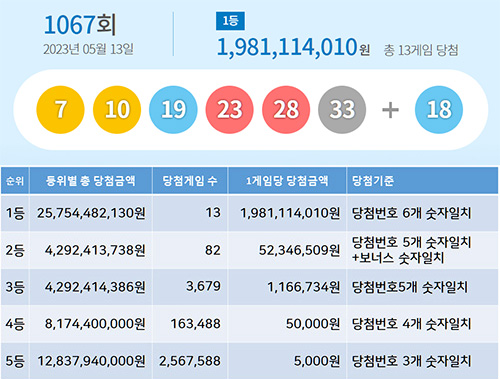Select total prize 4,292,413,738원
The image size is (500, 379).
point(95,250)
